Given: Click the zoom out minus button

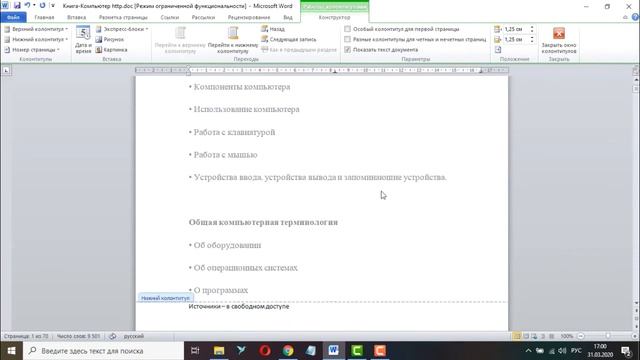Looking at the screenshot, I should pos(581,336).
